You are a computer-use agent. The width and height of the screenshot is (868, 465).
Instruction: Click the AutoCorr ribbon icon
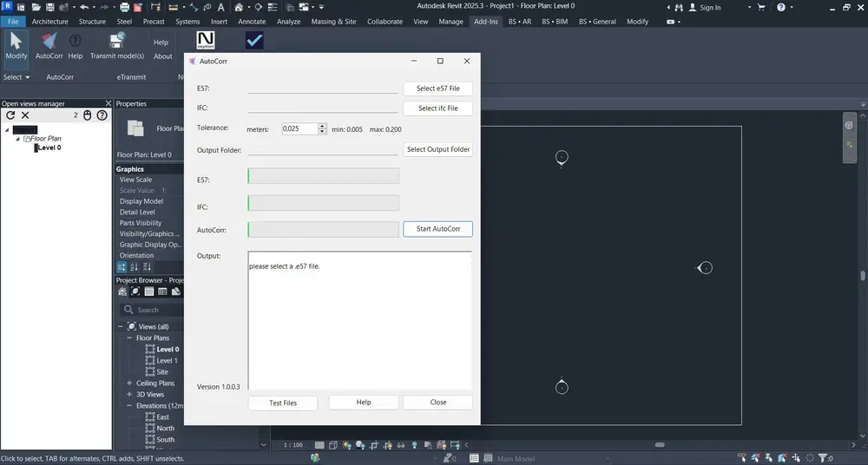pyautogui.click(x=49, y=43)
